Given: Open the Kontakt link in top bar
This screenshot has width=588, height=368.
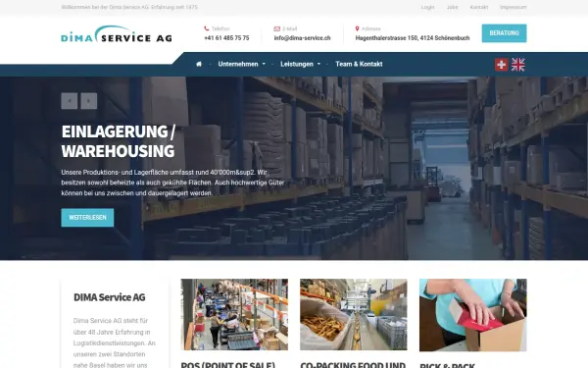Looking at the screenshot, I should [479, 7].
